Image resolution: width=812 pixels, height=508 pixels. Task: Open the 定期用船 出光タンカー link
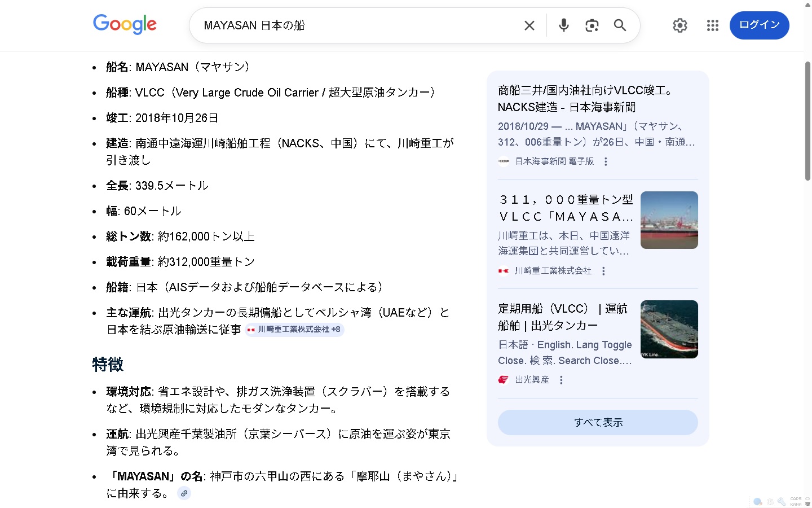pos(563,317)
